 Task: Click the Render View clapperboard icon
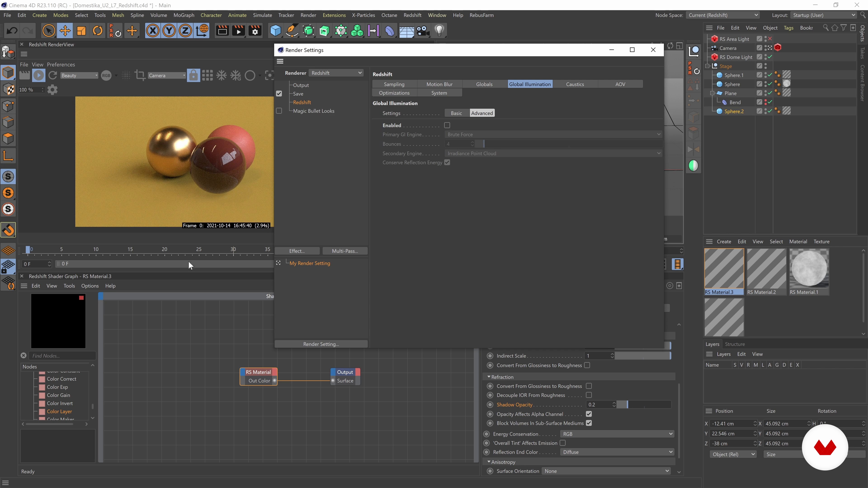tap(222, 31)
